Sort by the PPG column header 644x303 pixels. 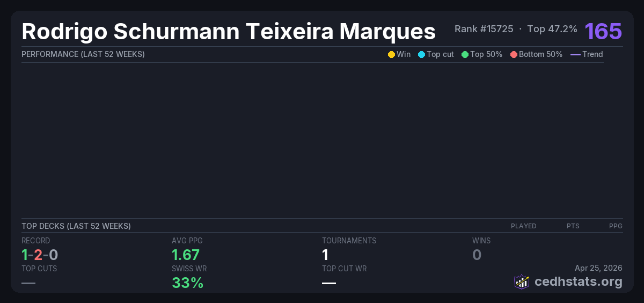[616, 226]
